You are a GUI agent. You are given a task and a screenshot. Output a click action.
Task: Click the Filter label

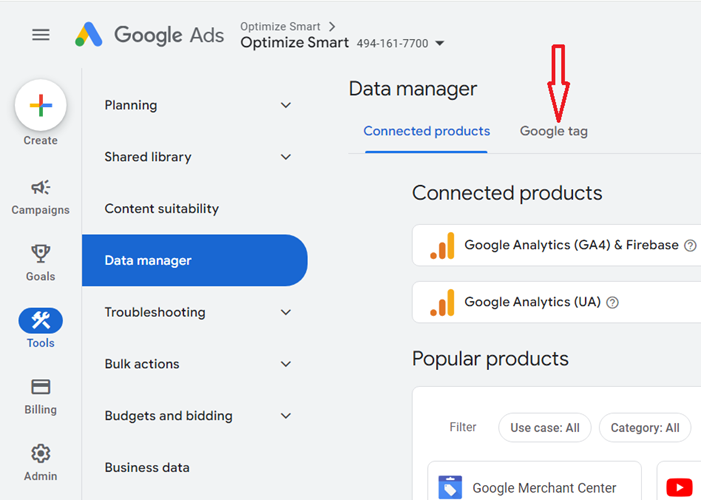463,427
